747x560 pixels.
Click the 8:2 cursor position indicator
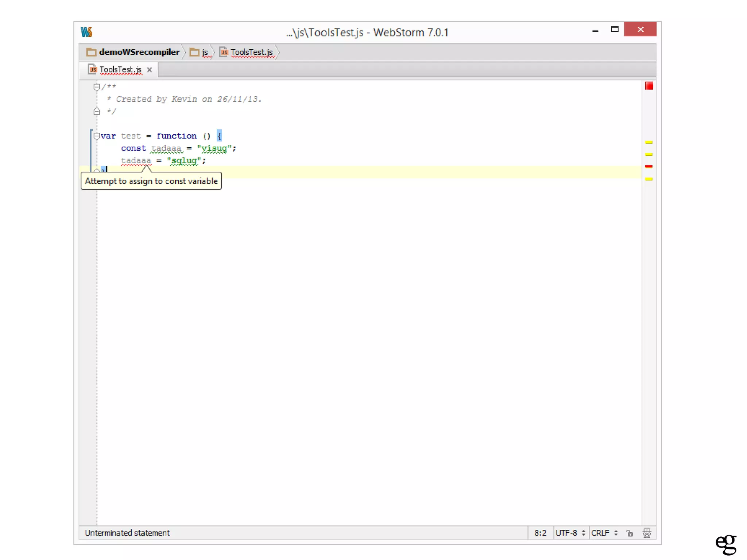pyautogui.click(x=540, y=533)
